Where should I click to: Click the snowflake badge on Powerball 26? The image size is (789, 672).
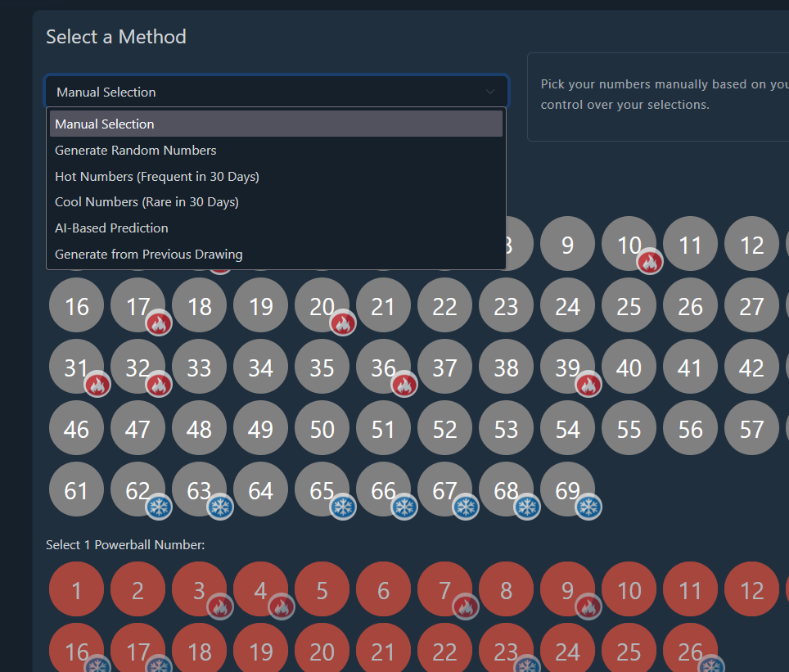click(x=710, y=666)
